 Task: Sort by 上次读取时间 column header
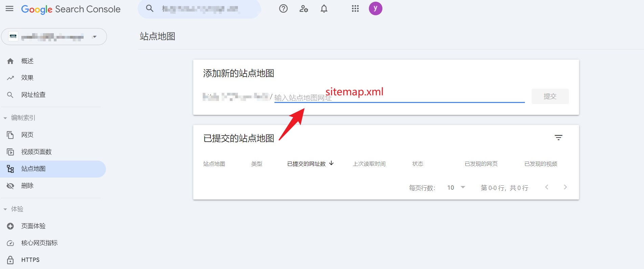click(x=369, y=164)
